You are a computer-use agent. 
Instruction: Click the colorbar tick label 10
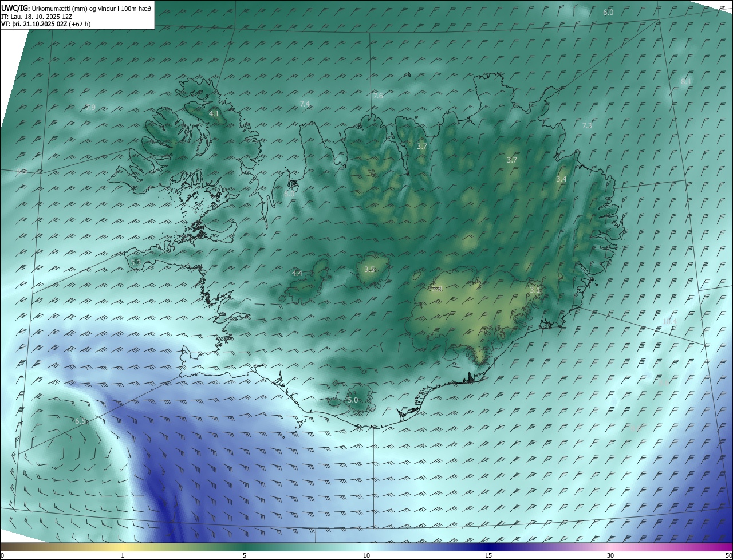click(x=366, y=555)
